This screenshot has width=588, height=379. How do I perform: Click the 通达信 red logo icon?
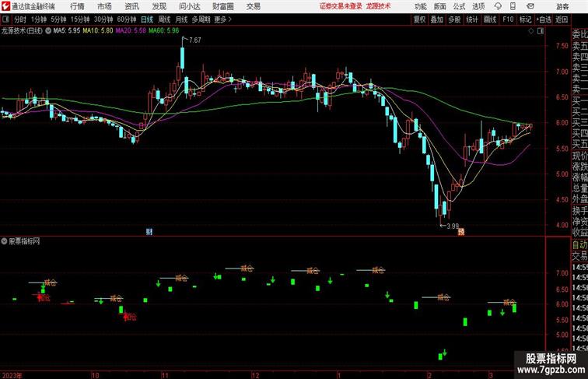coord(5,6)
